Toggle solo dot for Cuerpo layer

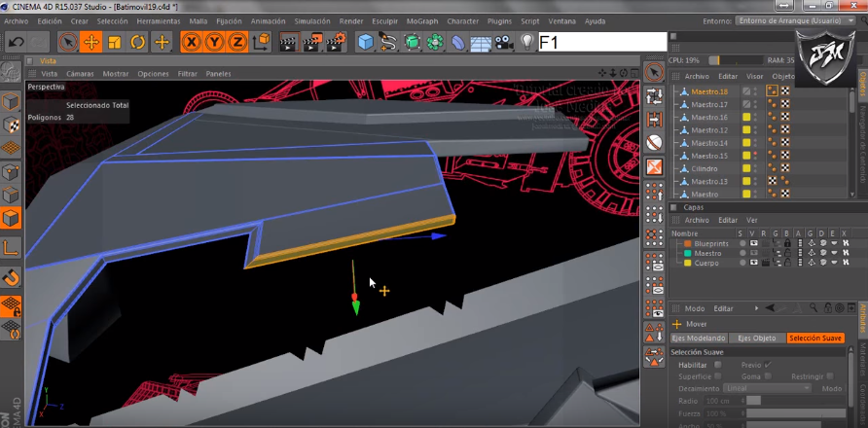(742, 263)
